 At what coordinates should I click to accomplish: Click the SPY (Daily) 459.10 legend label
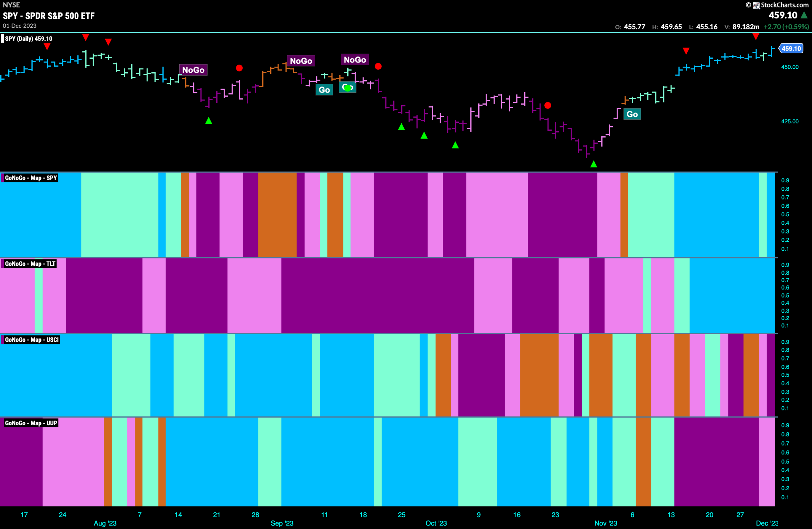pyautogui.click(x=28, y=39)
